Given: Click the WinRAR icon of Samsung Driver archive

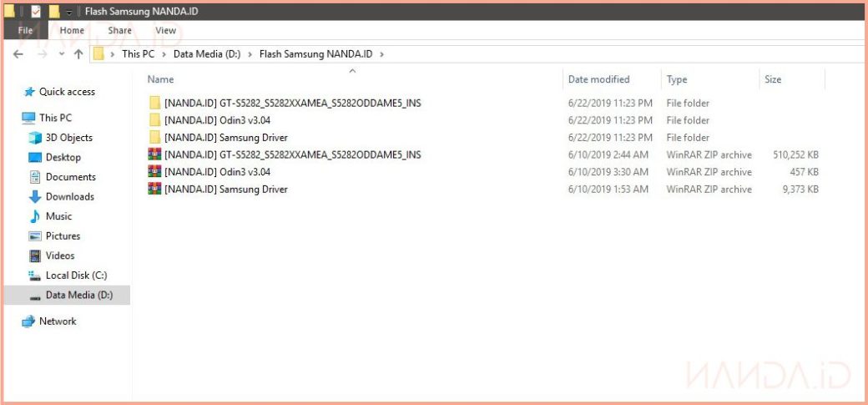Looking at the screenshot, I should tap(154, 190).
